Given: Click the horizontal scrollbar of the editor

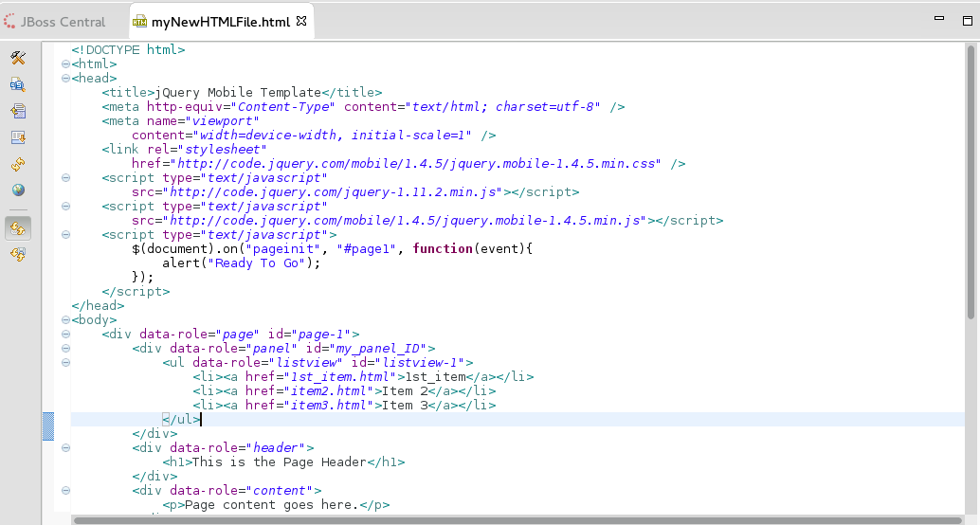Looking at the screenshot, I should (x=517, y=520).
